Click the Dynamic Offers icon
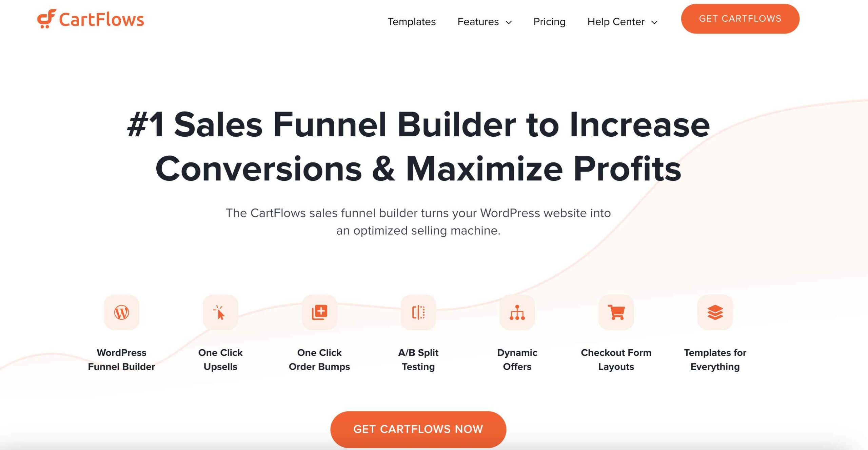Viewport: 868px width, 450px height. [x=517, y=312]
